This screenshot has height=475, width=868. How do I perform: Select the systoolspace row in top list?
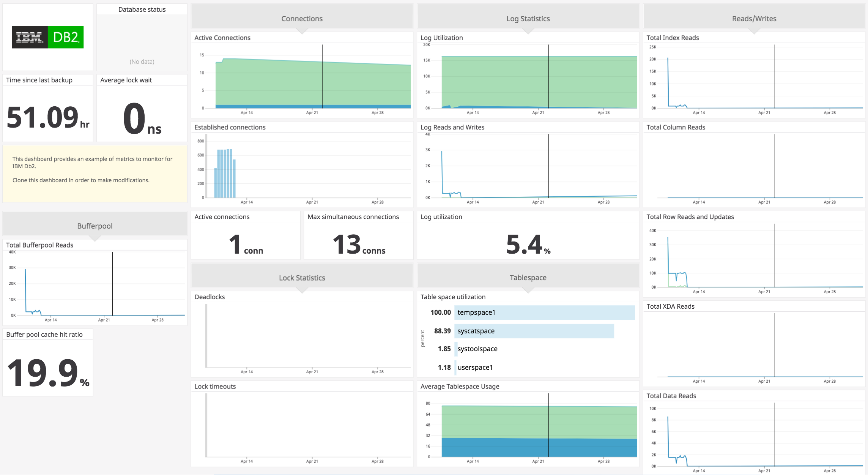click(477, 349)
